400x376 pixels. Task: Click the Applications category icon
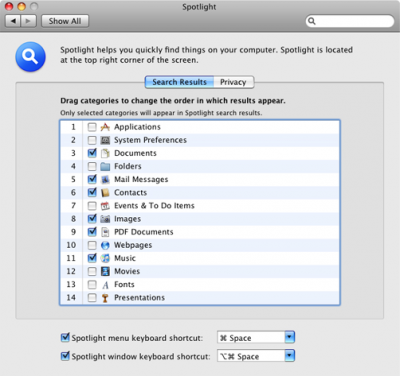click(x=105, y=127)
